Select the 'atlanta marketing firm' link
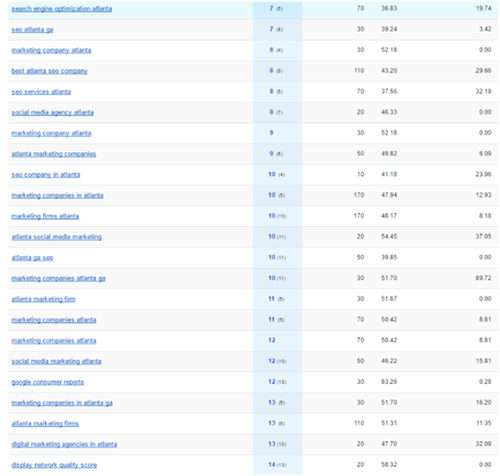 click(x=43, y=299)
